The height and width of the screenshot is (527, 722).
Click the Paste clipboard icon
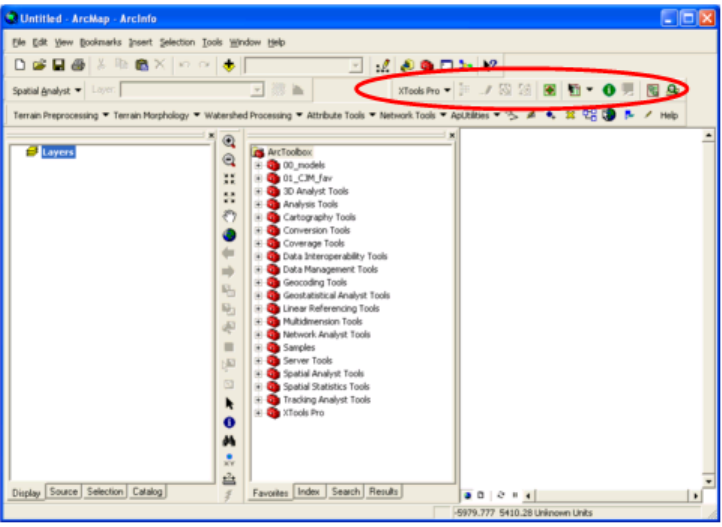pos(141,65)
